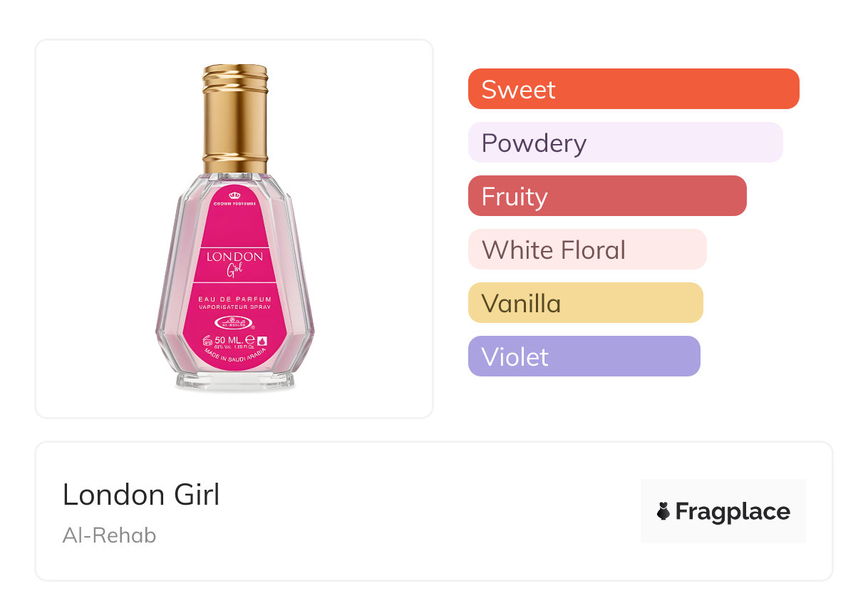The width and height of the screenshot is (868, 616).
Task: Click the "50 ML" marking on the bottle
Action: pos(229,340)
